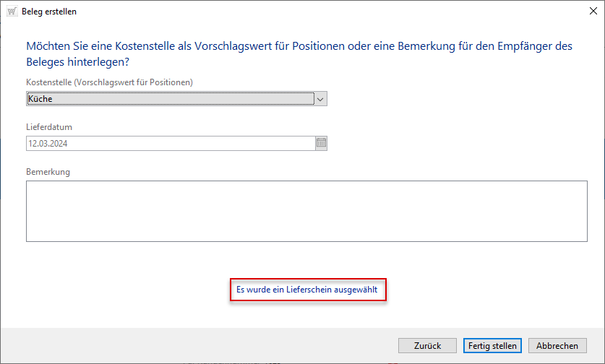Click the Lieferdatum date field 12.03.2024
This screenshot has height=364, width=605.
click(x=170, y=143)
